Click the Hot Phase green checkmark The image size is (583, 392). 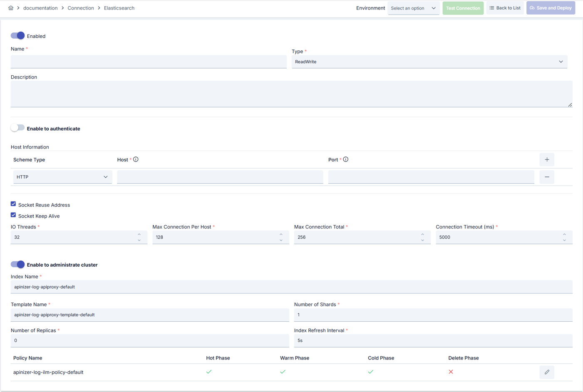(209, 372)
